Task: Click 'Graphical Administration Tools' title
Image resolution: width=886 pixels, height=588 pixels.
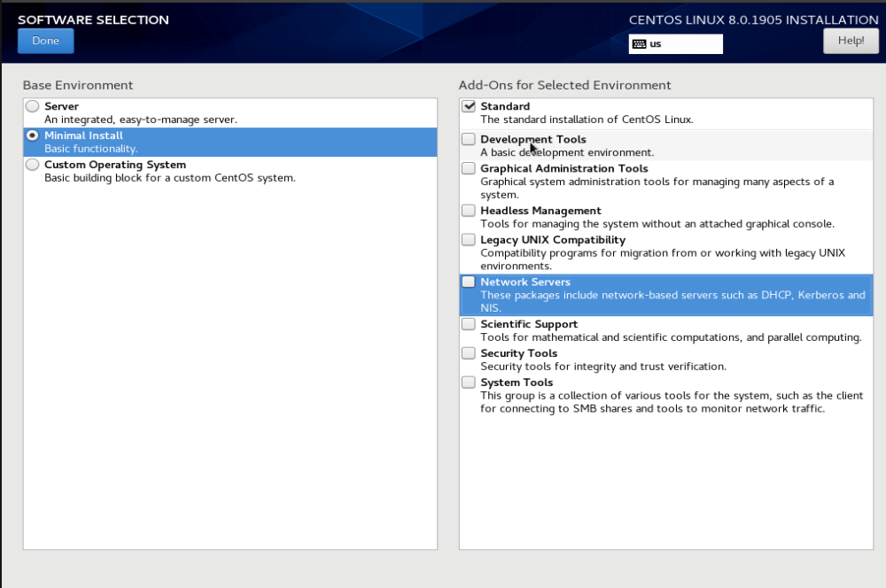Action: click(x=564, y=168)
